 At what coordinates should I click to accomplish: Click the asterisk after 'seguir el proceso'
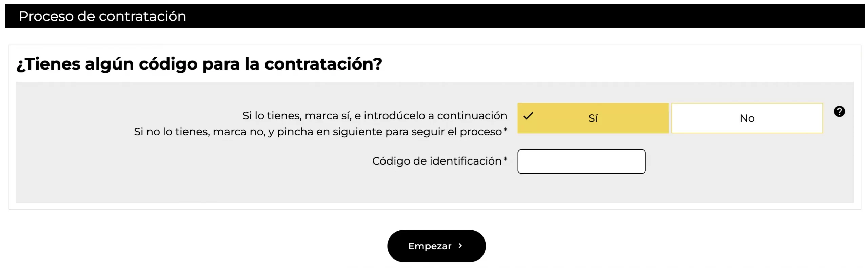click(x=505, y=130)
